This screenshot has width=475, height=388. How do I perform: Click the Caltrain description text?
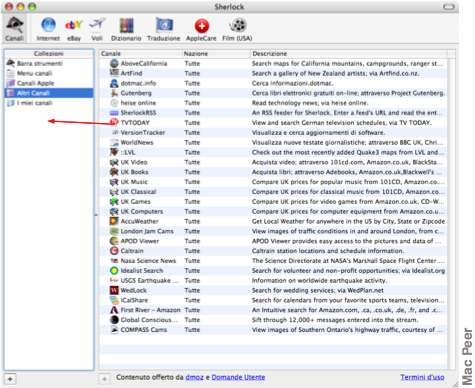click(328, 251)
